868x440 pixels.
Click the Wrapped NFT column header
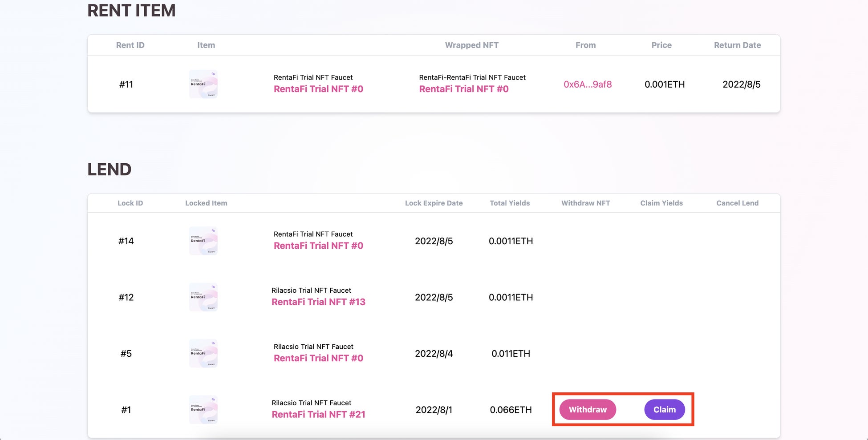[x=471, y=45]
